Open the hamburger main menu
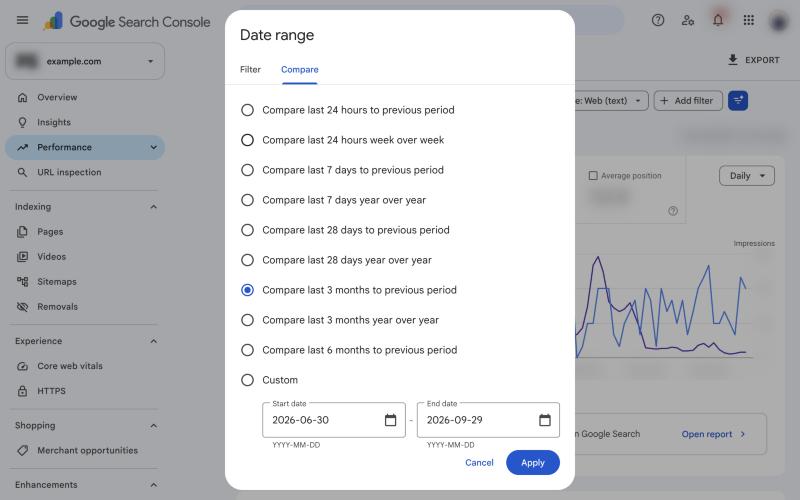Viewport: 800px width, 500px height. [22, 20]
